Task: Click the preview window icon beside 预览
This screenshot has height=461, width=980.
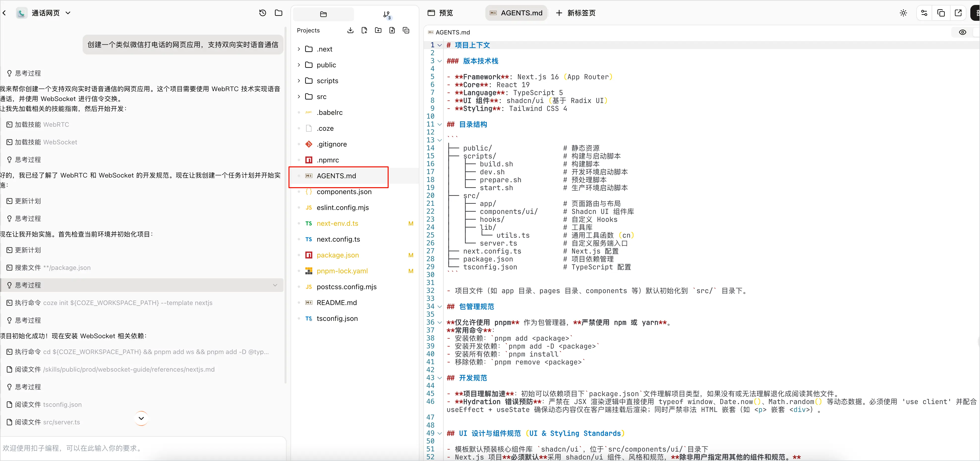Action: [x=431, y=13]
